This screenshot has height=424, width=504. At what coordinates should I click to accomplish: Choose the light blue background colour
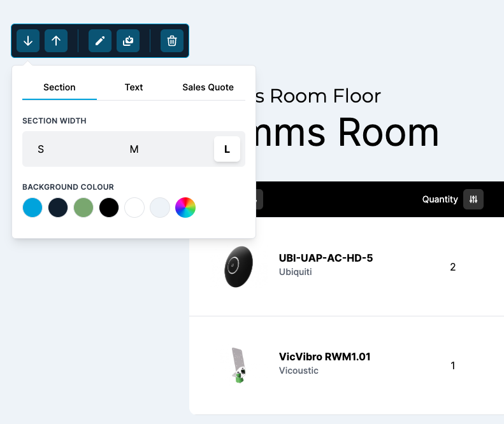tap(32, 208)
